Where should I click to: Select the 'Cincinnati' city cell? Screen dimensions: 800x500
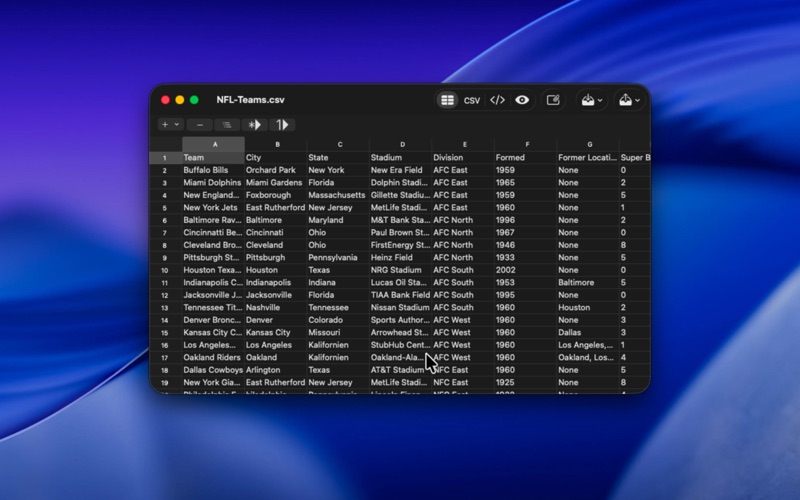point(276,233)
